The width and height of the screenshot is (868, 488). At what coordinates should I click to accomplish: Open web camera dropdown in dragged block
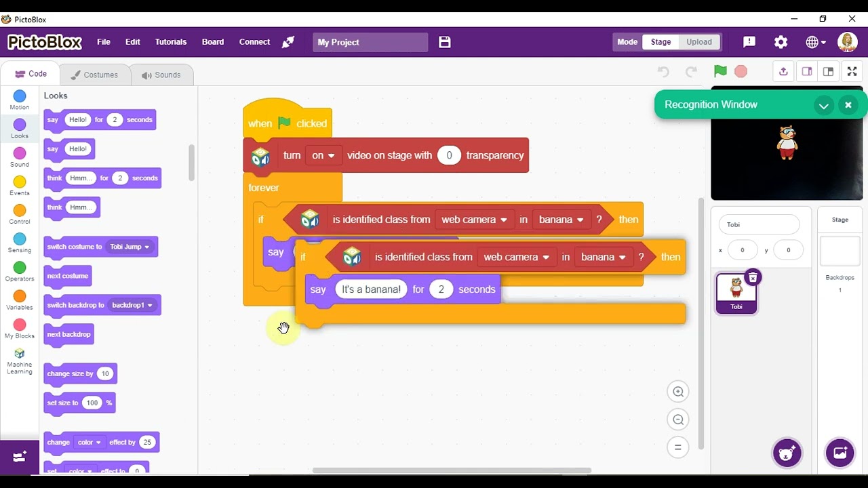coord(516,257)
